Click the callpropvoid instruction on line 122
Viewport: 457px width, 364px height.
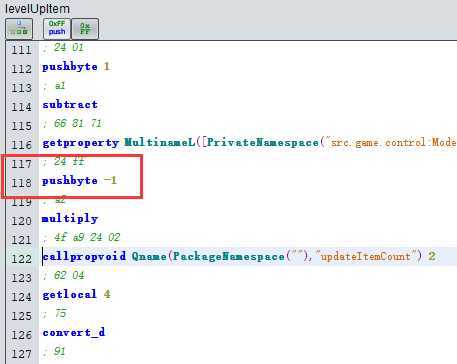click(x=84, y=256)
